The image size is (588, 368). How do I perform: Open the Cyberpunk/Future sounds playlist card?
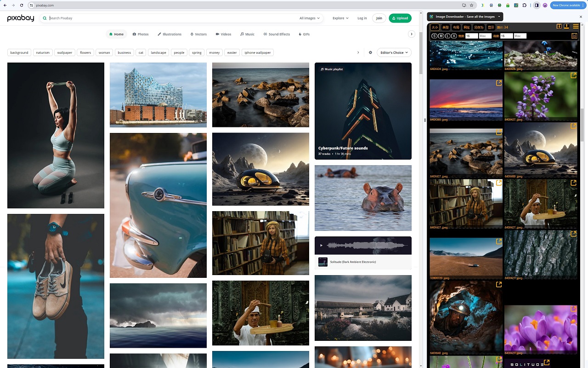[363, 111]
